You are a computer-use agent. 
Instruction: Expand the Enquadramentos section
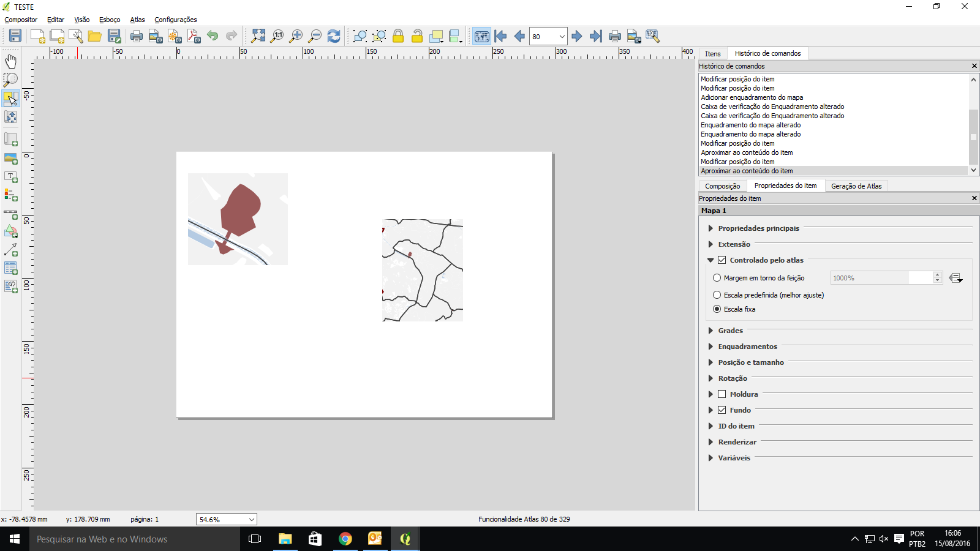(710, 347)
